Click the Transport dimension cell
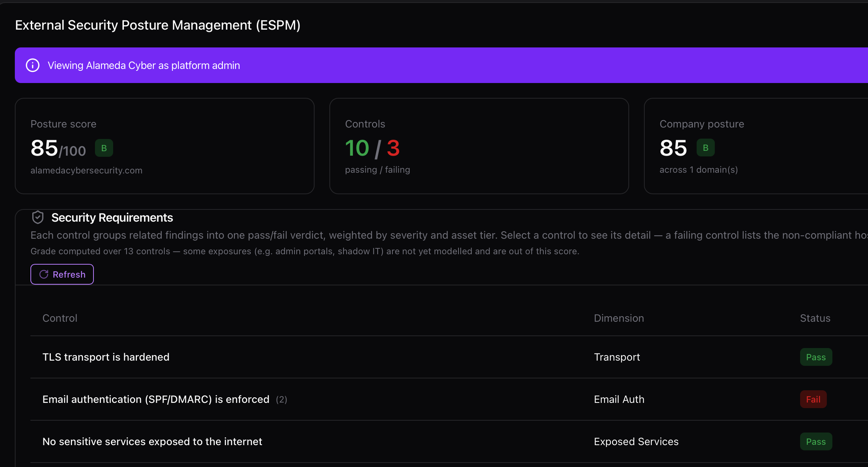The width and height of the screenshot is (868, 467). [x=617, y=357]
